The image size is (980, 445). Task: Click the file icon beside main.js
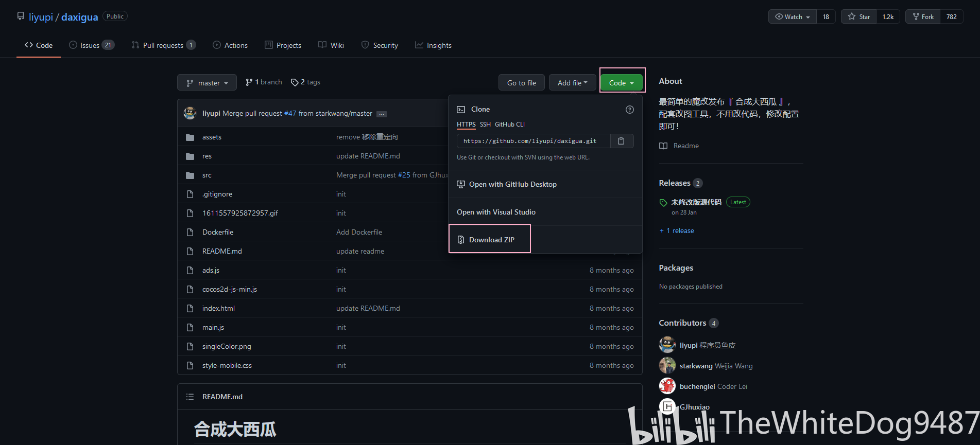(190, 328)
